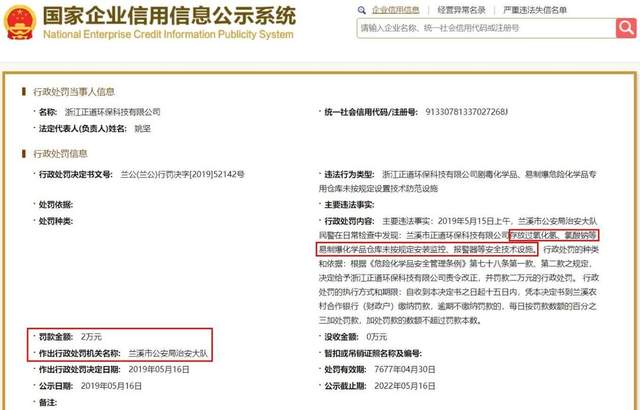Select the 企业信用信息 search tab
This screenshot has width=640, height=410.
coord(395,10)
